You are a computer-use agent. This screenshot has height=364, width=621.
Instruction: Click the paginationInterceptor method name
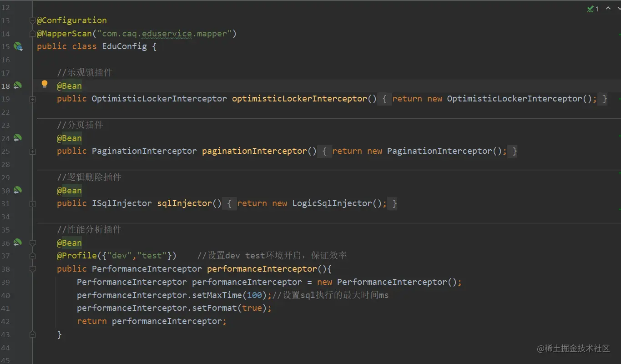pos(254,151)
